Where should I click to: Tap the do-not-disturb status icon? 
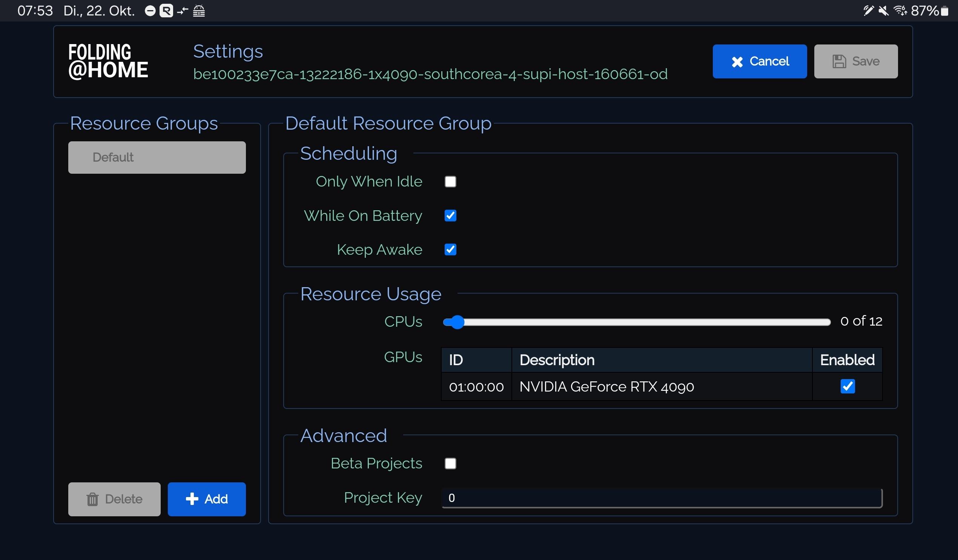[150, 11]
